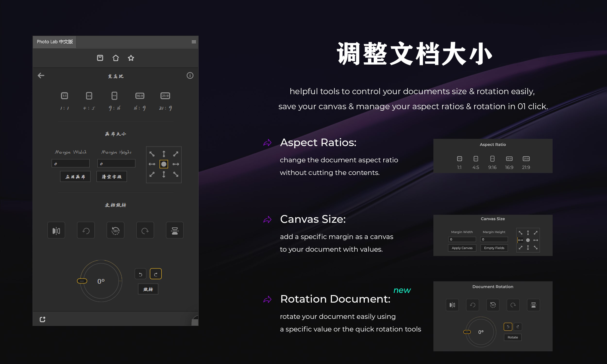
Task: Select the center anchor point in left panel
Action: [164, 164]
